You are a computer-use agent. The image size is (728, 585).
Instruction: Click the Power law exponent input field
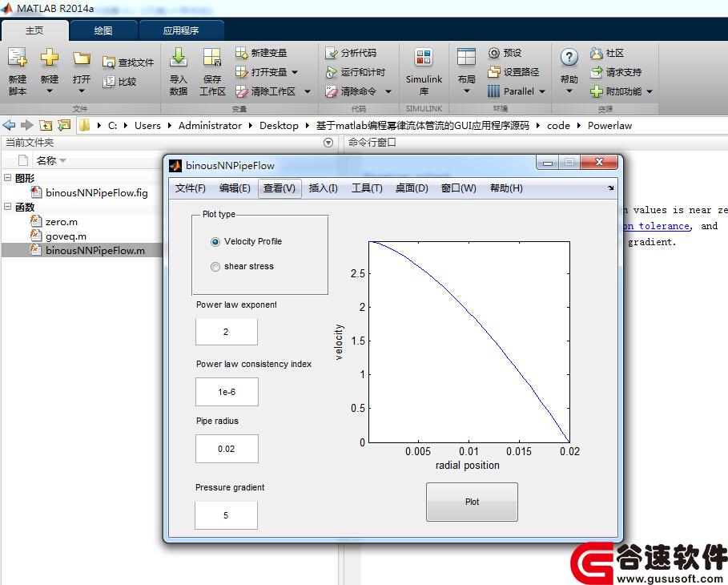click(227, 332)
